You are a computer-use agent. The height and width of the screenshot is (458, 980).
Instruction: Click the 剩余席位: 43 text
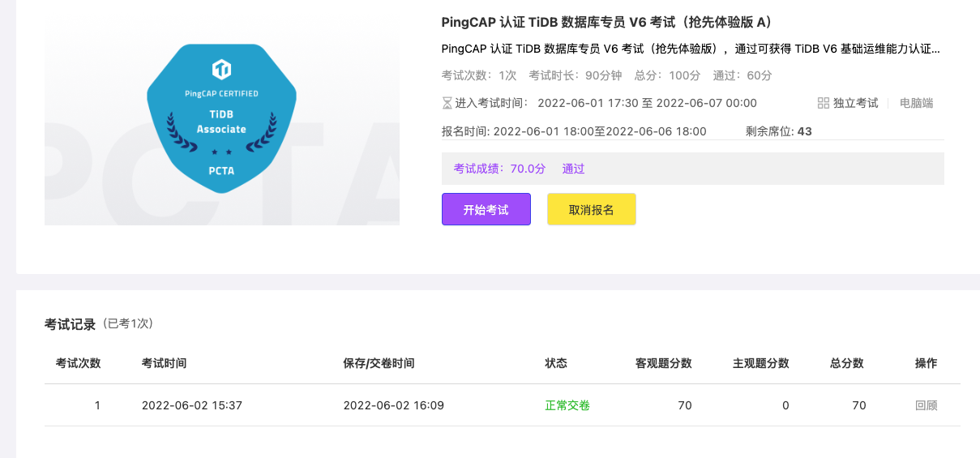778,131
